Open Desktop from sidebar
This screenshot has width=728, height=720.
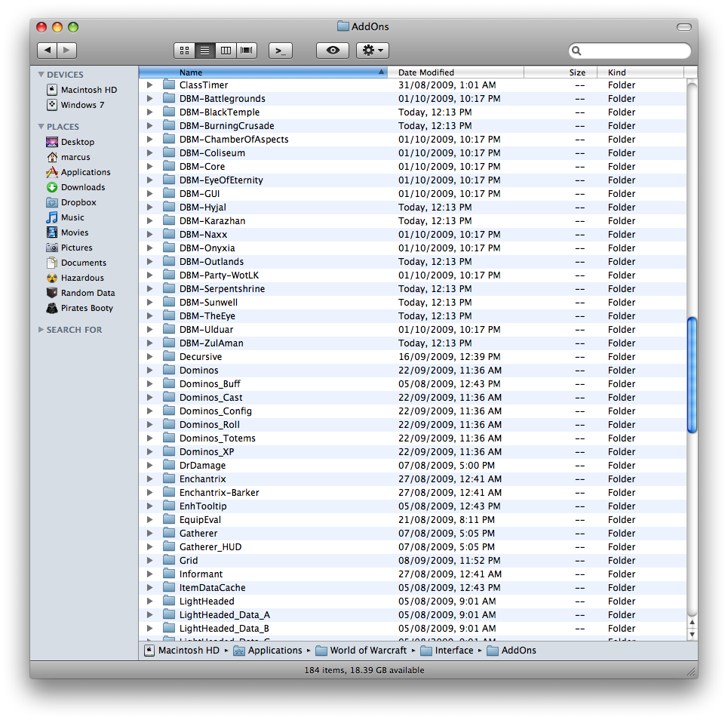71,142
